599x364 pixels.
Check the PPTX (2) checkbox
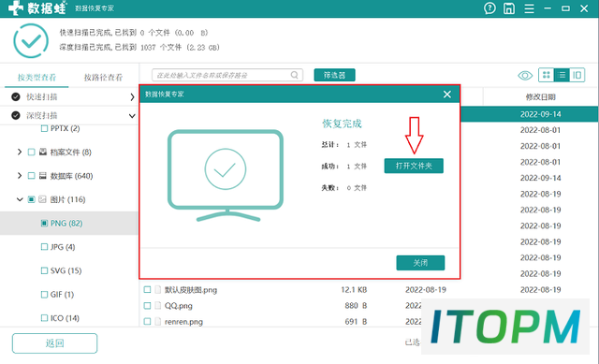(44, 129)
